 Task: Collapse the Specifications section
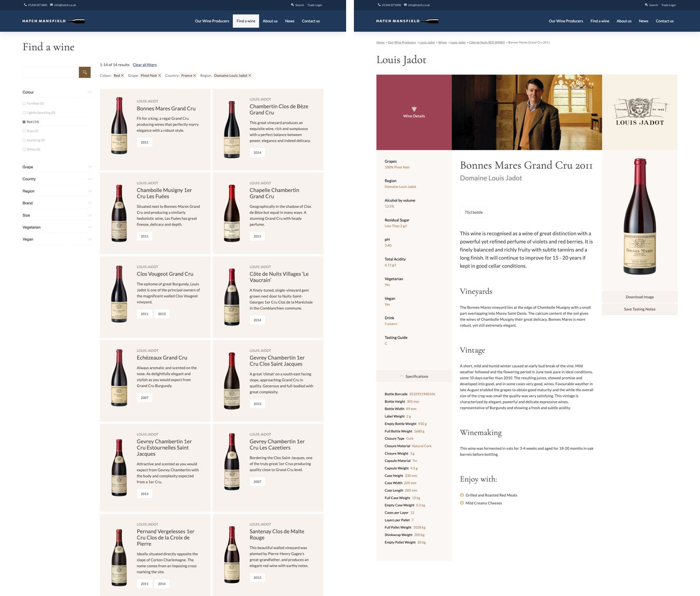click(x=414, y=377)
